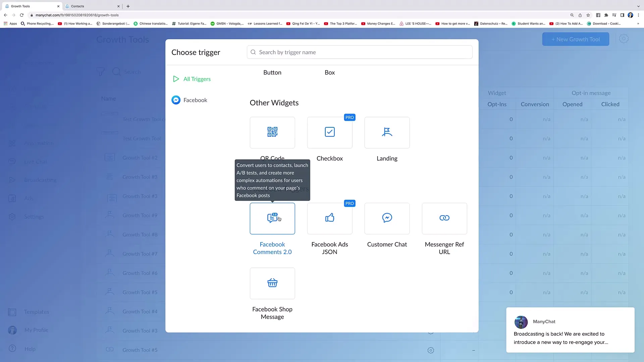The image size is (644, 362).
Task: Select the Button trigger option
Action: pos(272,72)
